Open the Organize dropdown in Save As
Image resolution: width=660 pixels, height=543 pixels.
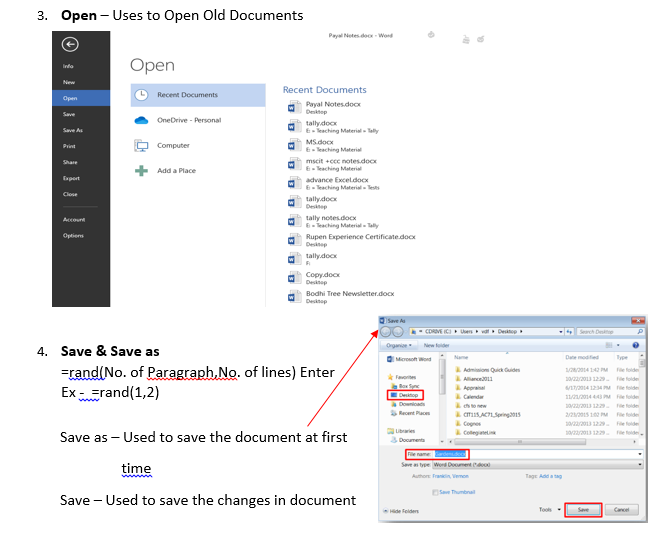click(399, 345)
